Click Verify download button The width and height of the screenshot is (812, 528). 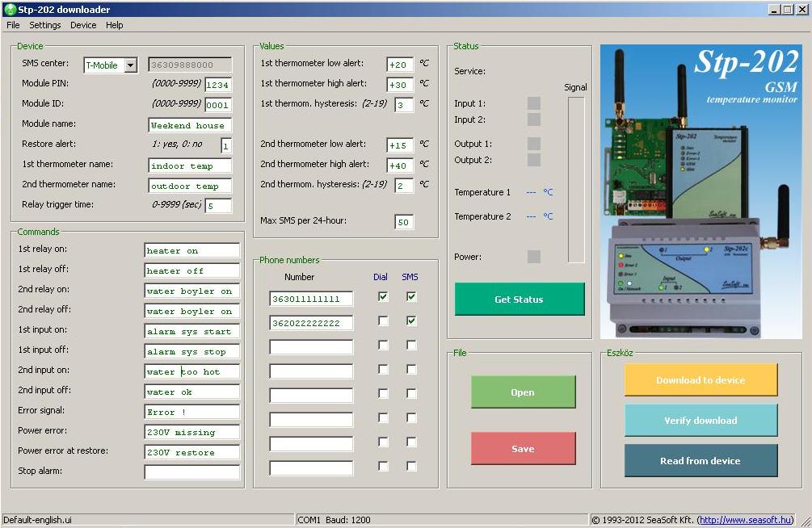coord(701,421)
